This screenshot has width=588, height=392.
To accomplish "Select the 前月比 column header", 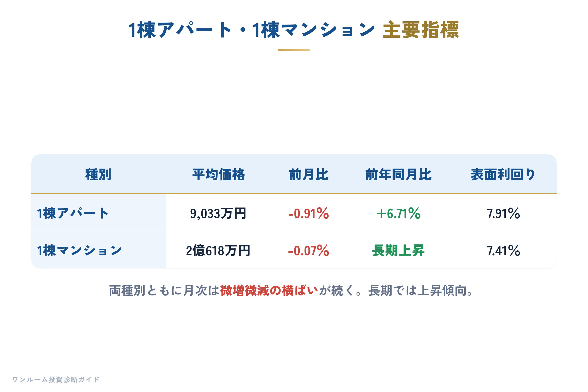I will click(x=308, y=174).
